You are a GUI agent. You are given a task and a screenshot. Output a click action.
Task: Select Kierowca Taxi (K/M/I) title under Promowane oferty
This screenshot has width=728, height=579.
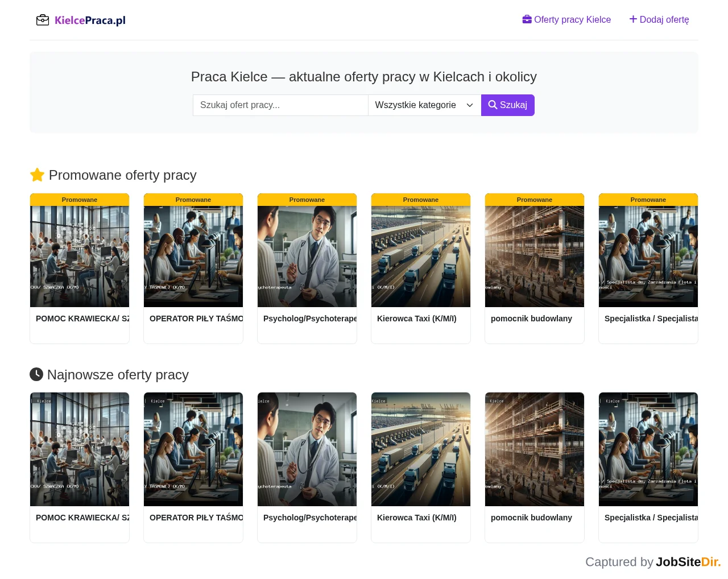click(x=417, y=319)
